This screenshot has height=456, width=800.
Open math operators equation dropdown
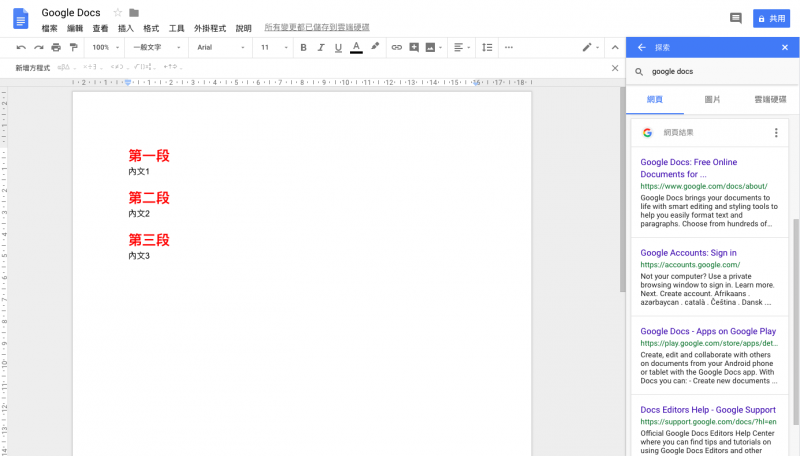click(x=93, y=67)
